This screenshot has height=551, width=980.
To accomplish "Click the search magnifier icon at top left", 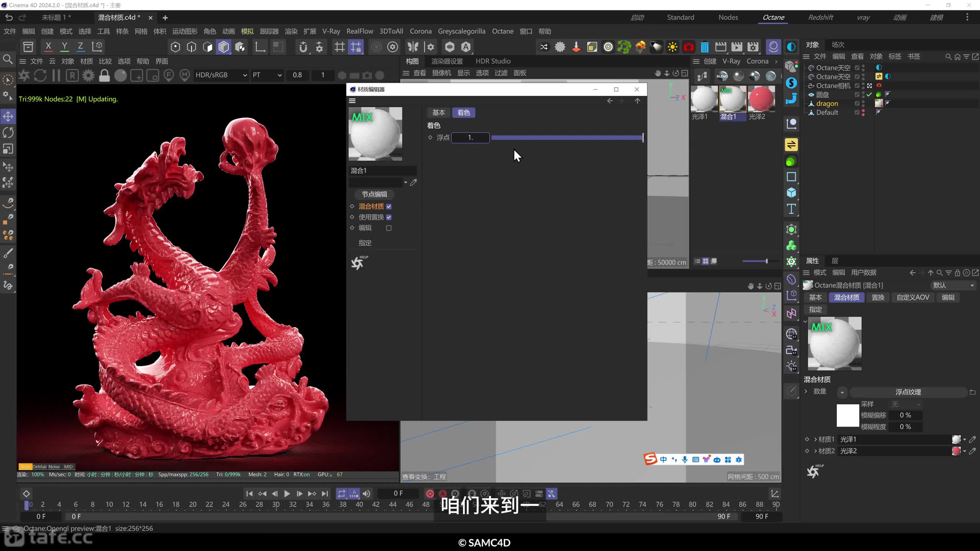I will [x=8, y=59].
